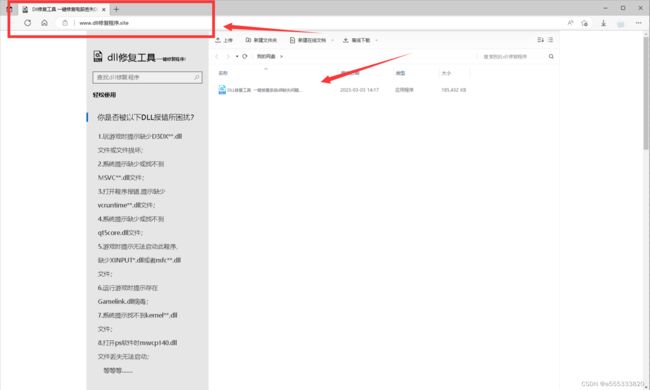Click the 新建在线文档 button

(x=308, y=40)
